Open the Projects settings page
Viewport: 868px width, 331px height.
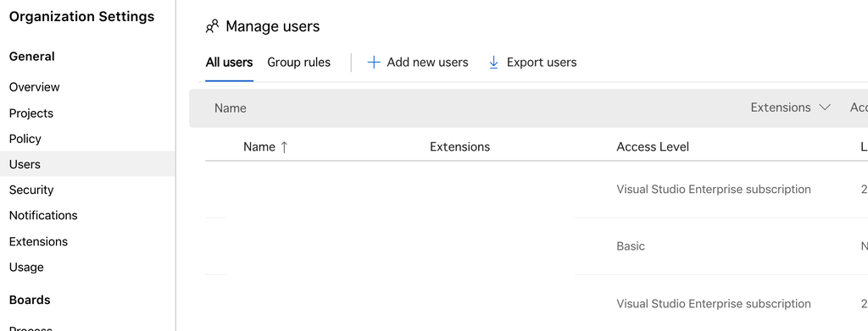[31, 113]
